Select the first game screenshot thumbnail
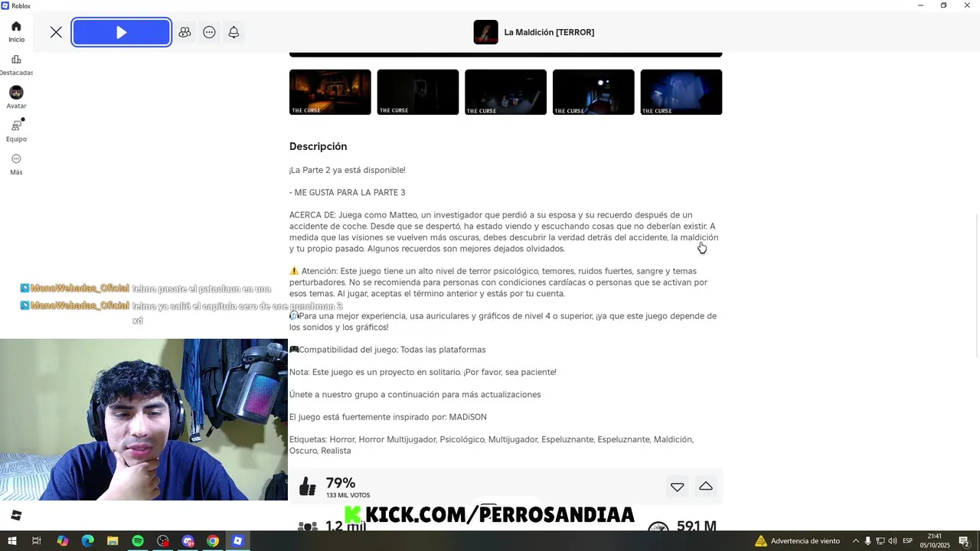Viewport: 980px width, 551px height. click(330, 92)
